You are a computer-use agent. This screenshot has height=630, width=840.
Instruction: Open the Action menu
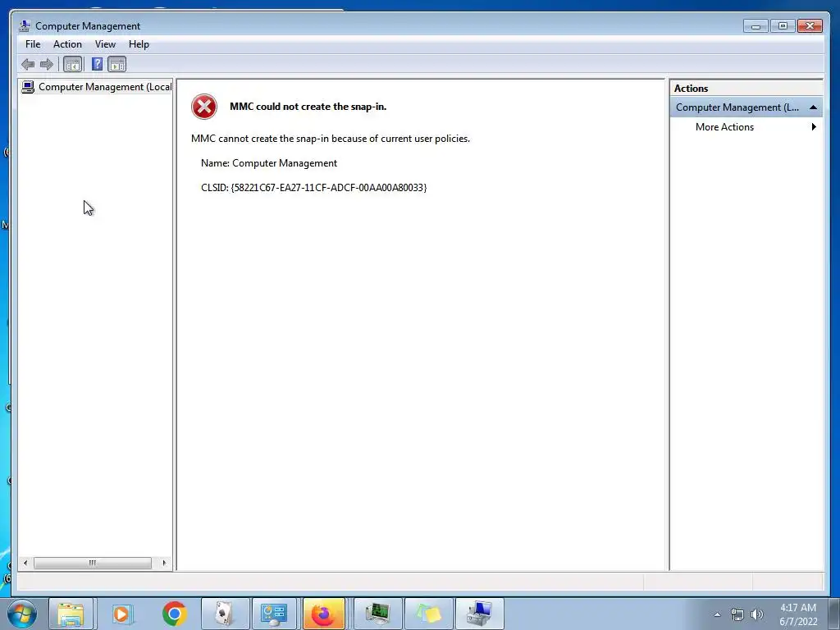coord(67,44)
